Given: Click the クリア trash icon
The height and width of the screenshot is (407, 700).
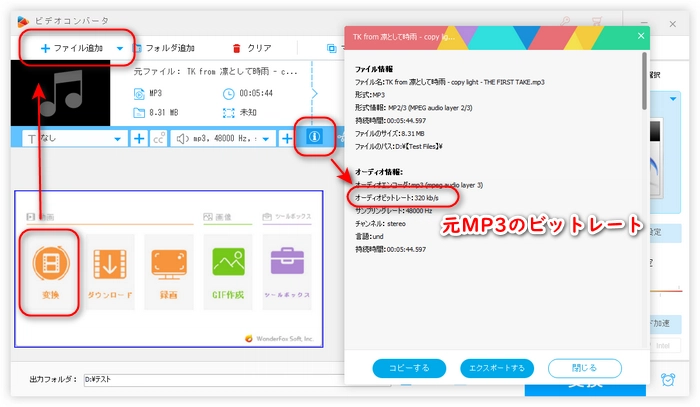Looking at the screenshot, I should 237,48.
